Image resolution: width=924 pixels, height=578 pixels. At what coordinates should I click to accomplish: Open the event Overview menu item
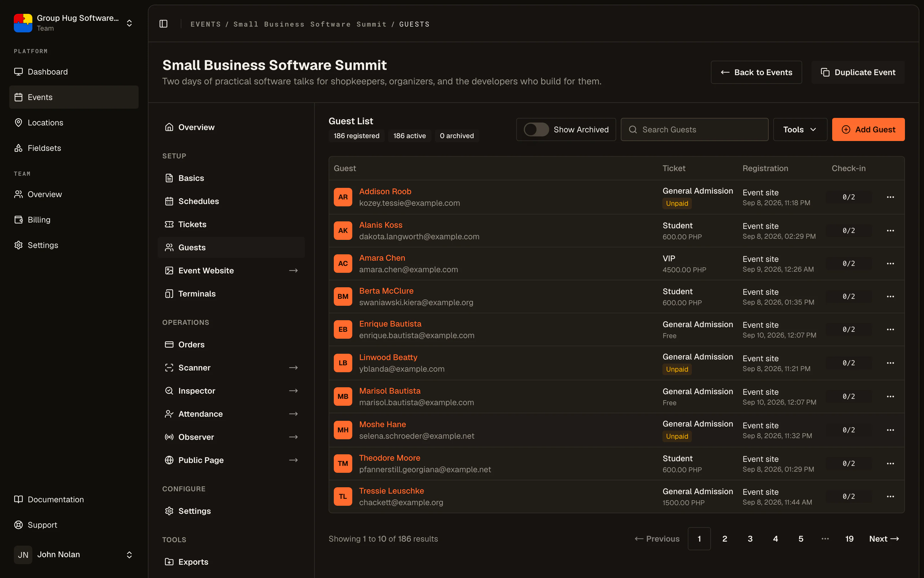231,127
